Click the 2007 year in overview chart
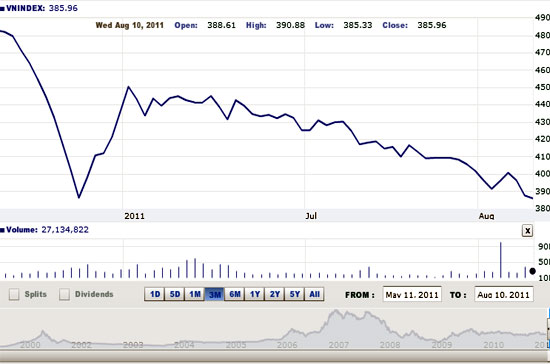The image size is (550, 364). pyautogui.click(x=338, y=345)
